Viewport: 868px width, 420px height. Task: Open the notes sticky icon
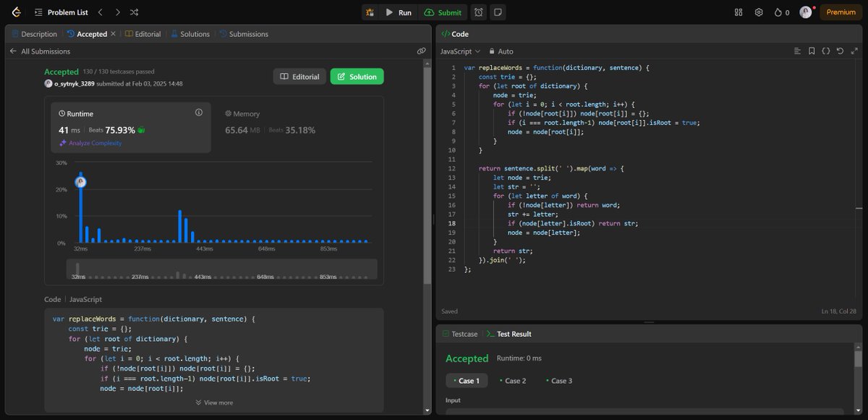point(498,12)
